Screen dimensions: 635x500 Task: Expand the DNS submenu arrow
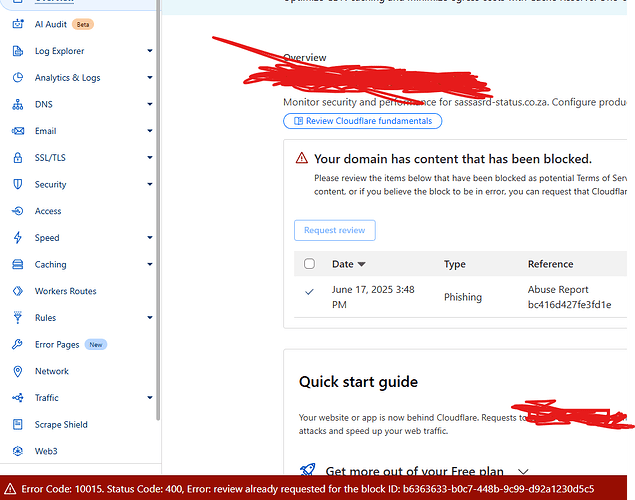[x=150, y=104]
